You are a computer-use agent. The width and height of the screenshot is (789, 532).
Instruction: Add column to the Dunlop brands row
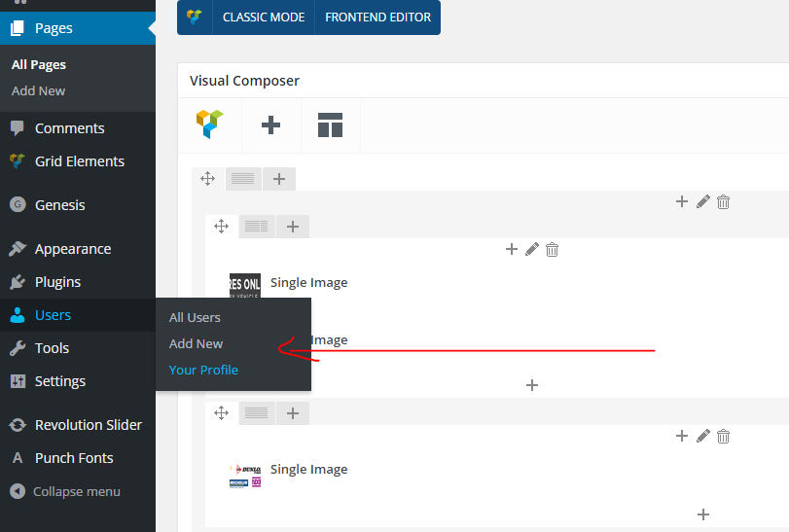tap(293, 413)
